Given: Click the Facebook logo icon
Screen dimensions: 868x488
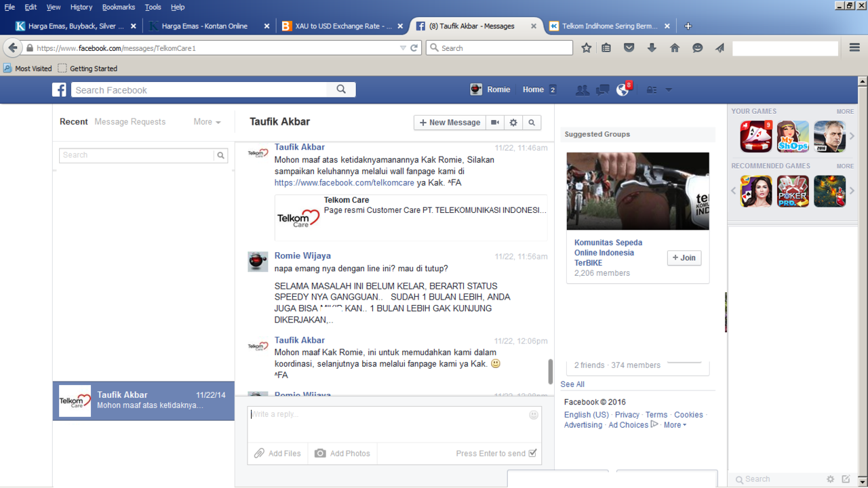Looking at the screenshot, I should [x=60, y=89].
